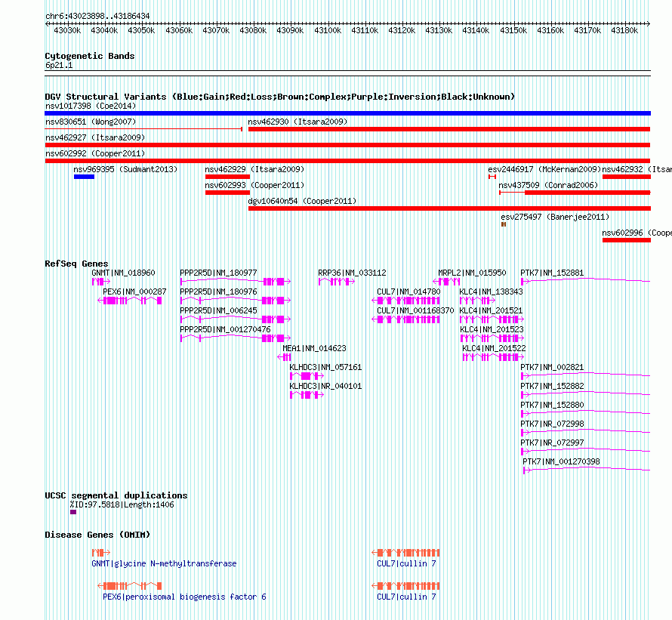This screenshot has width=672, height=620.
Task: Select the PPP2R5D NM_180977 transcript glyph
Action: pos(236,282)
